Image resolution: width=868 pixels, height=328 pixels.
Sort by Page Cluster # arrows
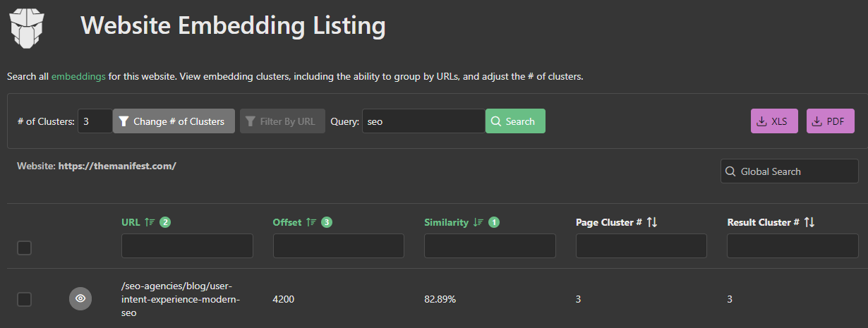[652, 222]
